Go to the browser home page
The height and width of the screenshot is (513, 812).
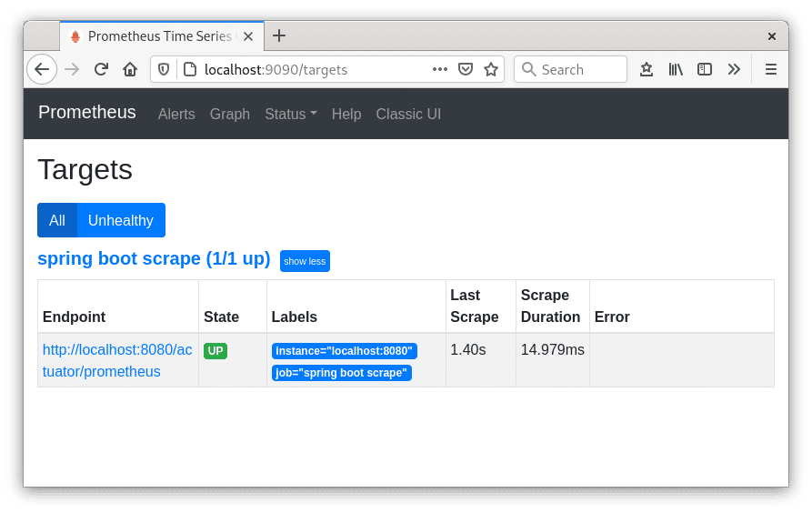pyautogui.click(x=130, y=69)
